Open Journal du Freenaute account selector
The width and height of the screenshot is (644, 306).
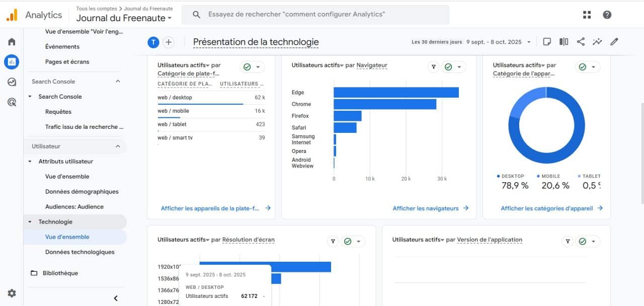(124, 18)
